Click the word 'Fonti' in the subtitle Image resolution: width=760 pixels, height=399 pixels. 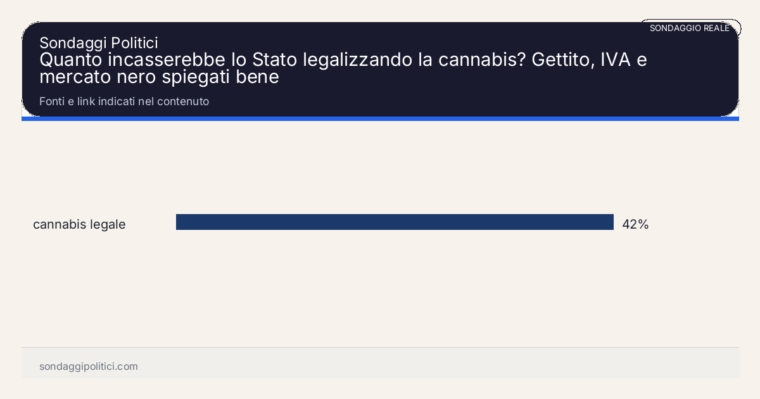[x=52, y=101]
